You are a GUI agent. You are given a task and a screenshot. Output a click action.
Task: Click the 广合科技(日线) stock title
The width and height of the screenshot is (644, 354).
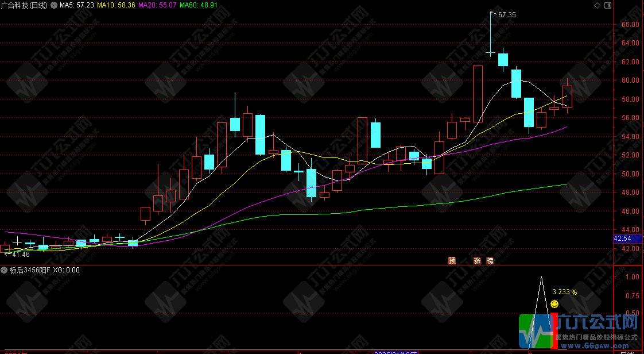coord(24,5)
